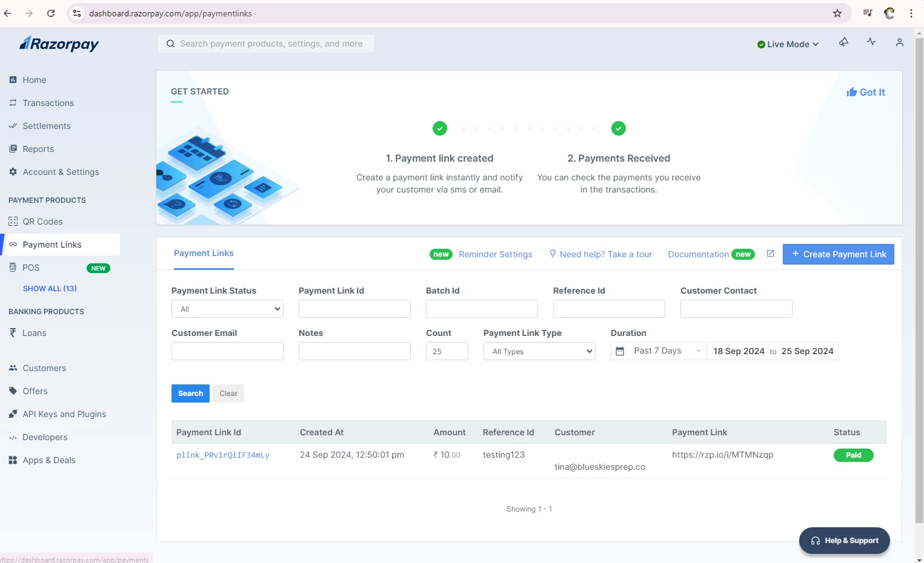The height and width of the screenshot is (563, 924).
Task: Click the announcements megaphone icon
Action: coord(843,42)
